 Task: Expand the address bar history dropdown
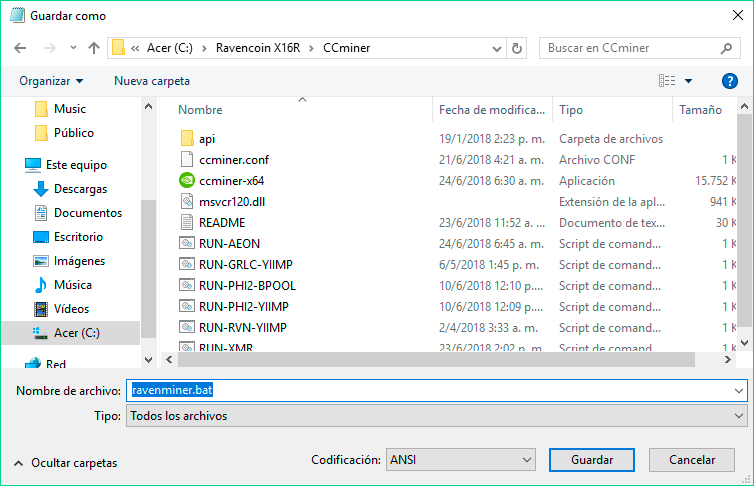pos(497,49)
